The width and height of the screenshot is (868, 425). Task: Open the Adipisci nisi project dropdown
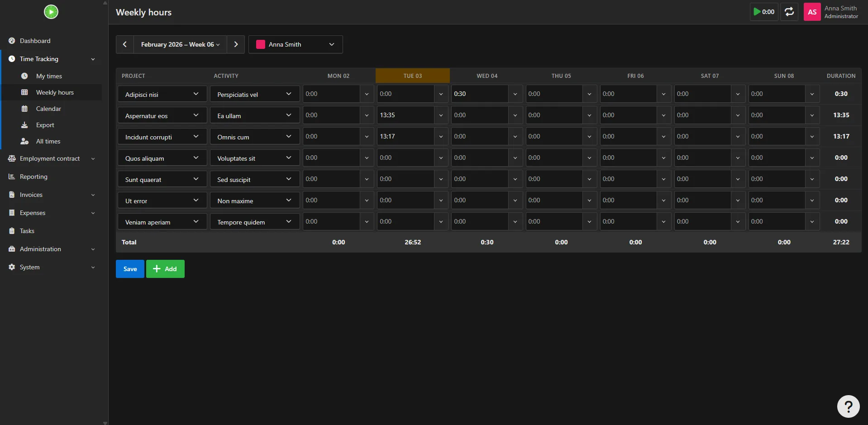pyautogui.click(x=162, y=94)
